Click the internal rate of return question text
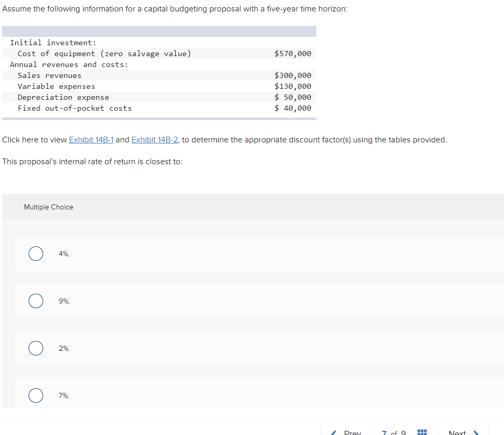 (x=92, y=162)
